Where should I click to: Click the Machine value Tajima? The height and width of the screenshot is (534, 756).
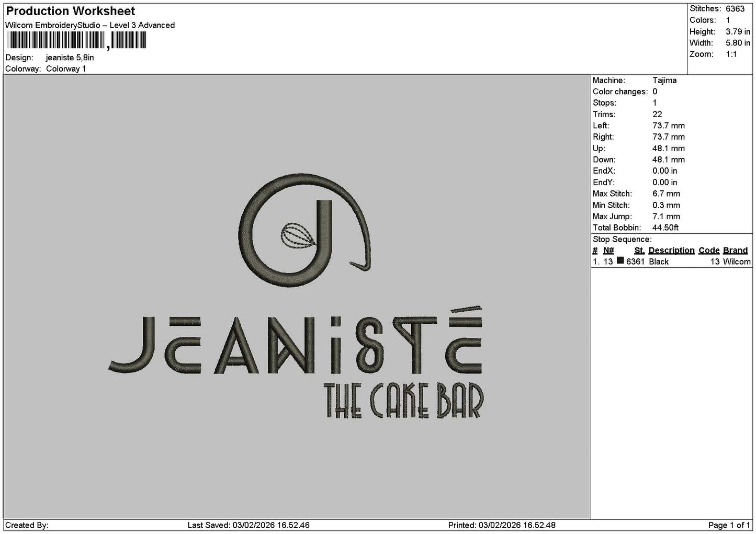pos(664,81)
